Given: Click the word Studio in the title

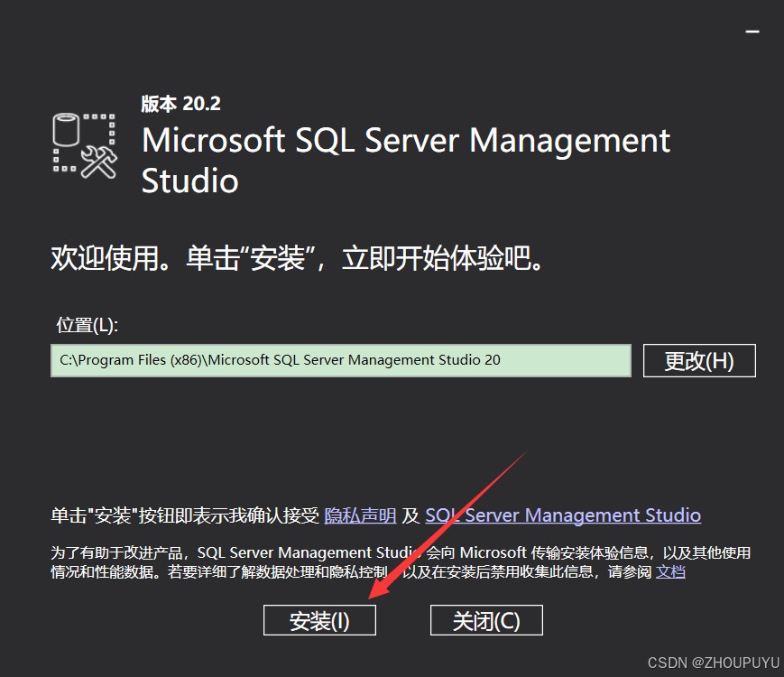Looking at the screenshot, I should pos(189,181).
